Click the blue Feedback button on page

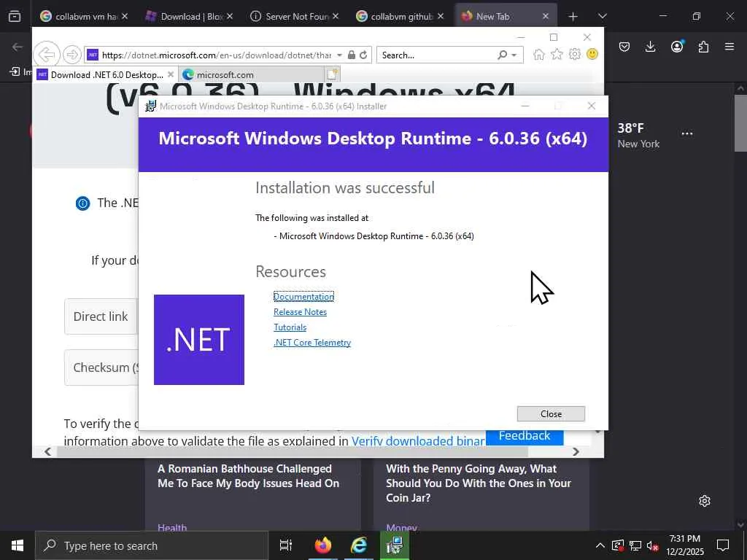pyautogui.click(x=525, y=436)
